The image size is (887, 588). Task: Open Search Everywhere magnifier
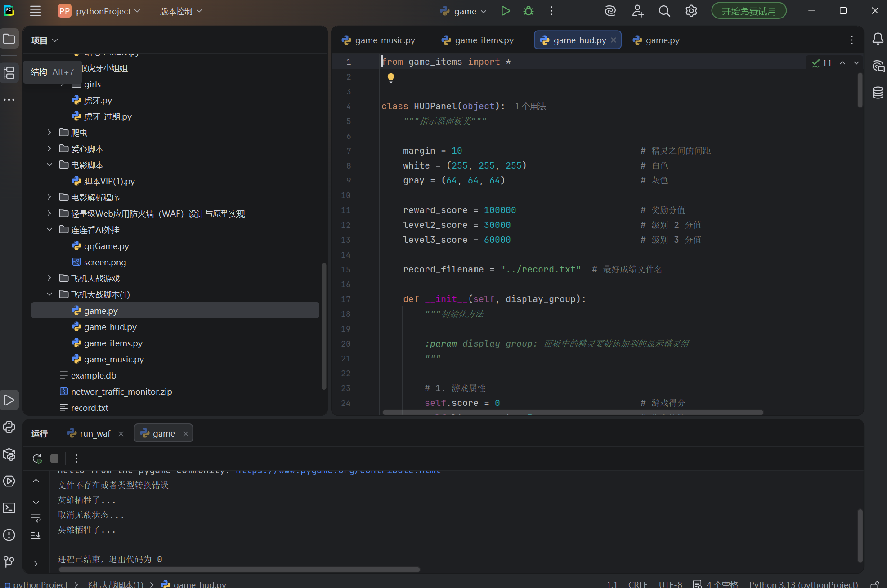664,11
